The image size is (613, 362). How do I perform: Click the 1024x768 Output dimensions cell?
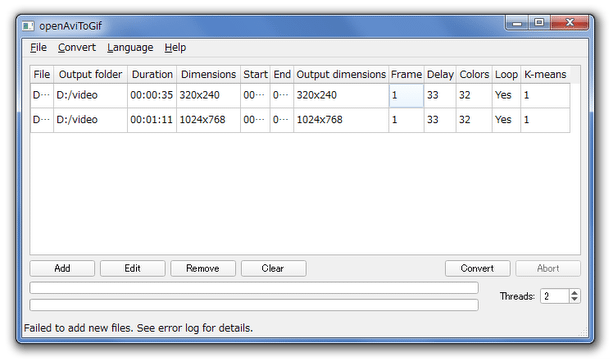pyautogui.click(x=341, y=120)
